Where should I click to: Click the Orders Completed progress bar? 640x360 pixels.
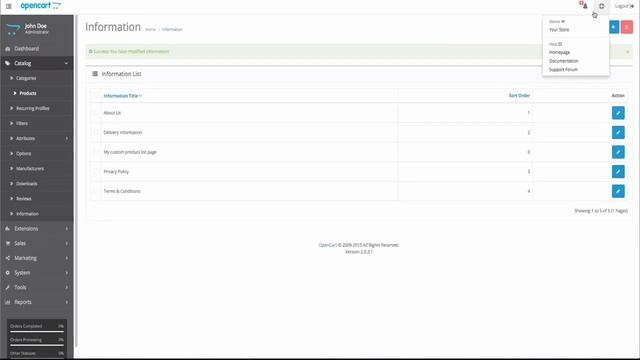coord(37,332)
